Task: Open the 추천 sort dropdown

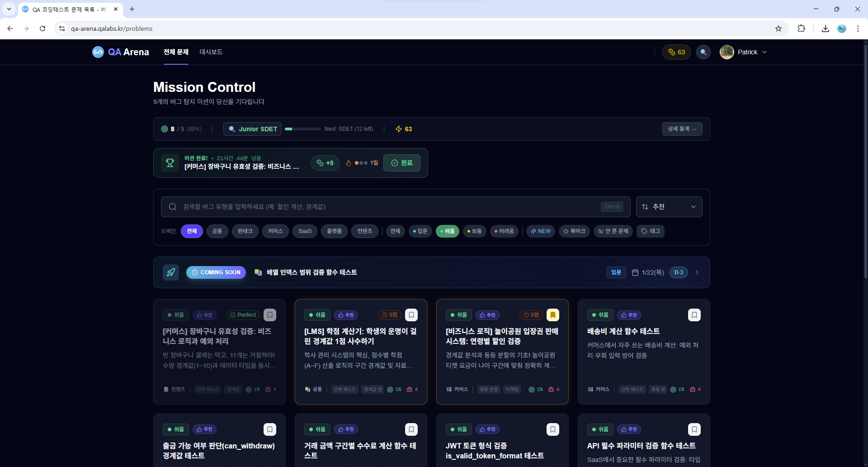Action: coord(669,207)
